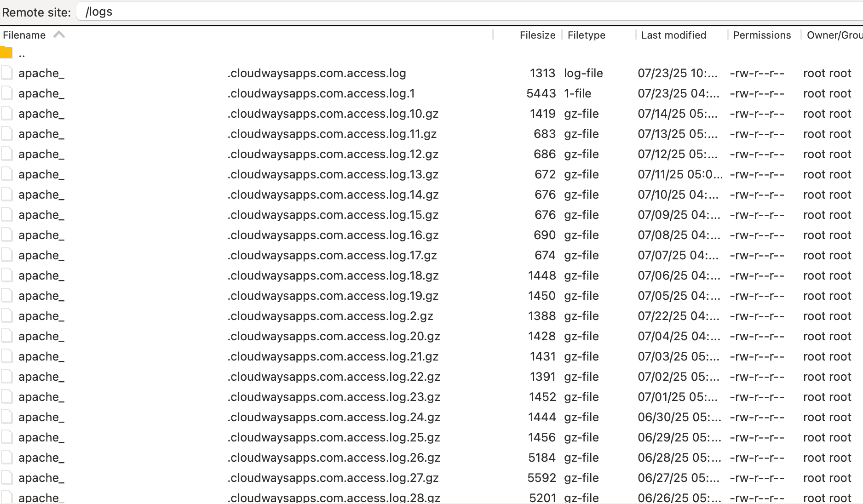Select file .cloudwaysapps.com.access.log.23.gz
Viewport: 863px width, 504px height.
(334, 397)
